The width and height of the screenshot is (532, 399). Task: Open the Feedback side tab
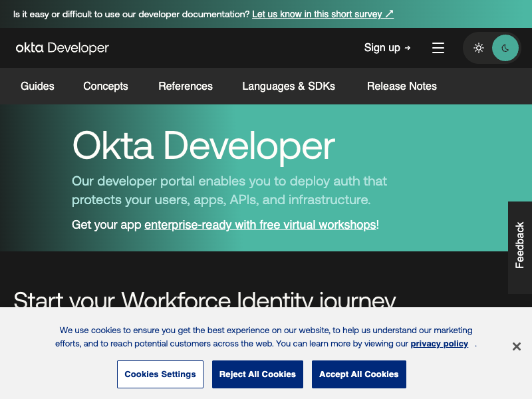click(x=520, y=247)
